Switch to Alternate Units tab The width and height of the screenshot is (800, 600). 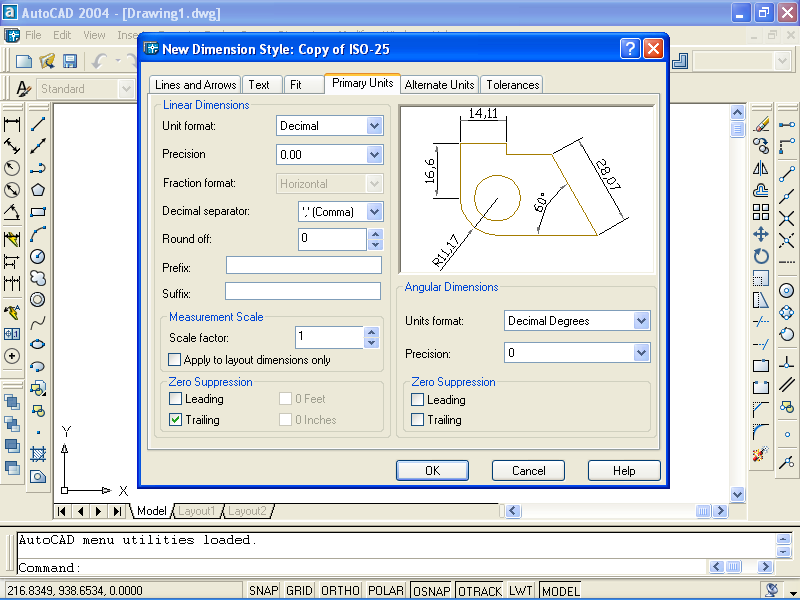click(x=439, y=85)
